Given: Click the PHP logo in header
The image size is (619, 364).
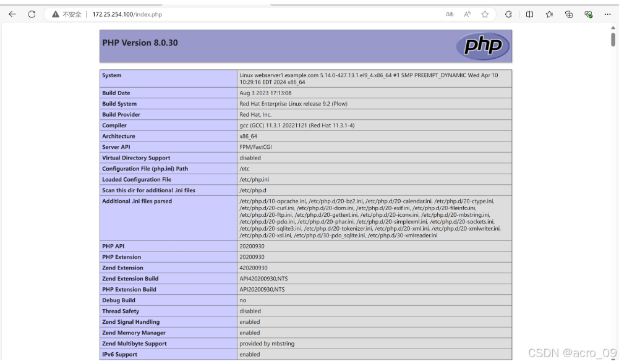Looking at the screenshot, I should coord(482,46).
